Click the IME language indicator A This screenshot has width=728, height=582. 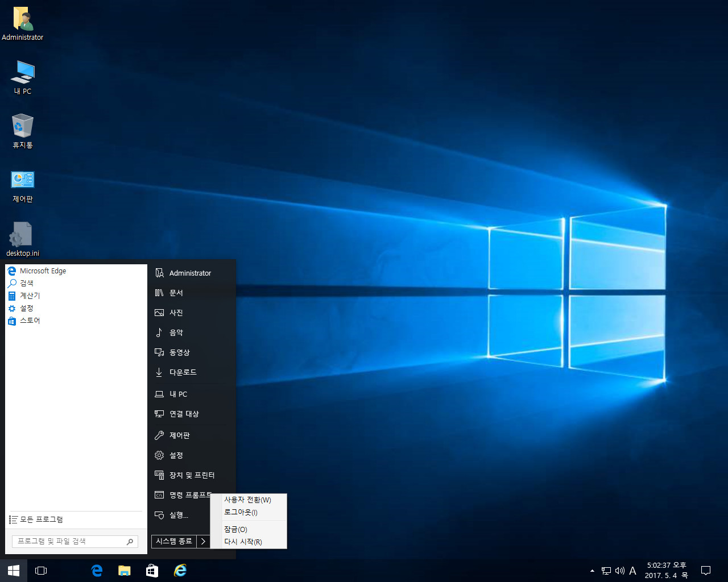point(632,571)
